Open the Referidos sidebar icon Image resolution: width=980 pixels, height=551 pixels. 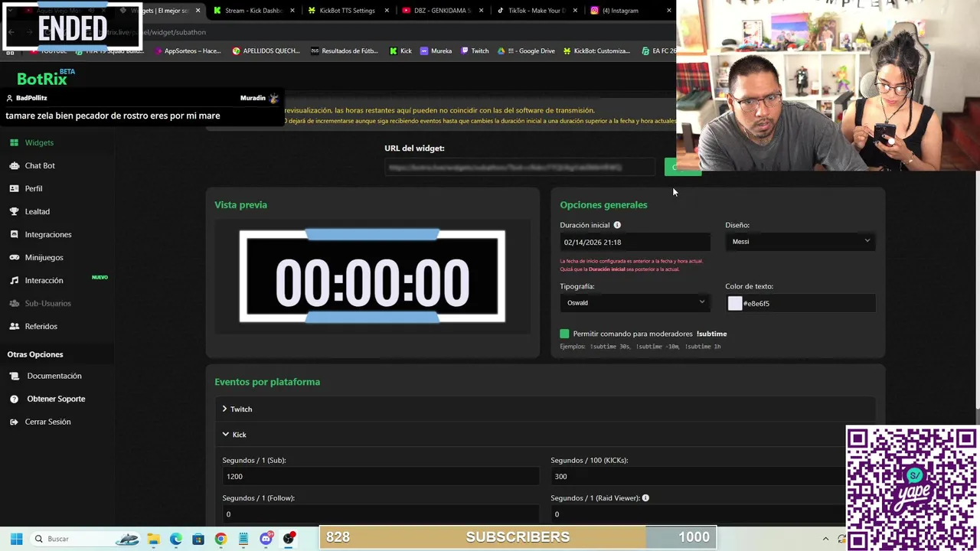pos(15,326)
